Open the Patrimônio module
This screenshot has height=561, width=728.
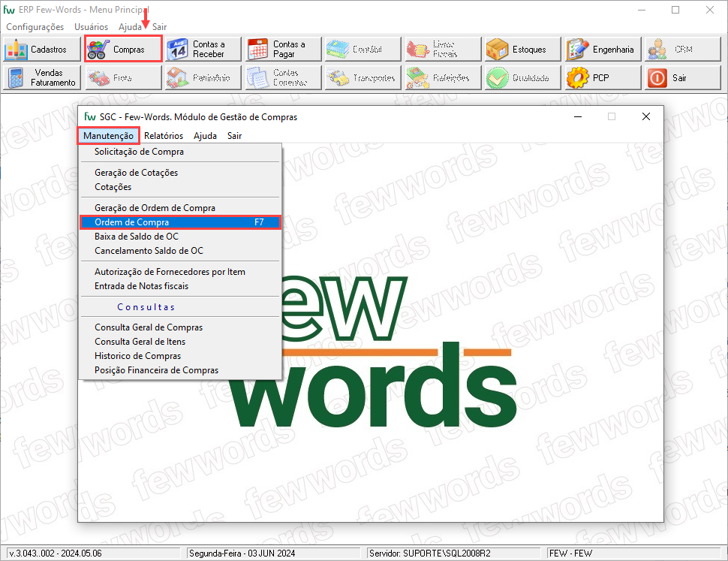click(x=203, y=77)
